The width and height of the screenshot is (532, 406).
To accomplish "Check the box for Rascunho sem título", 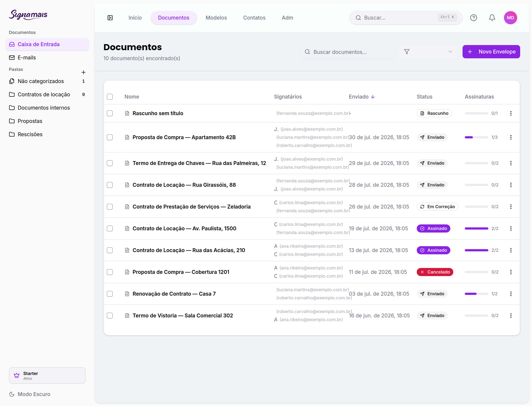I will pos(110,113).
